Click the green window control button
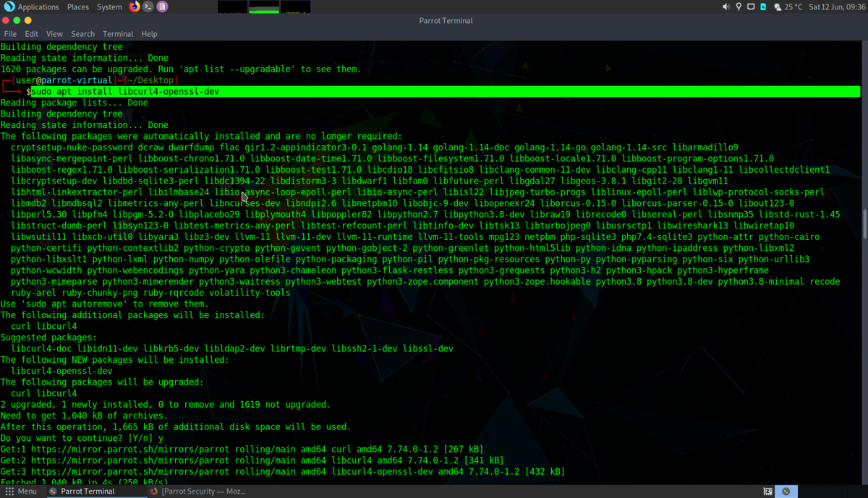The height and width of the screenshot is (498, 868). pyautogui.click(x=17, y=20)
